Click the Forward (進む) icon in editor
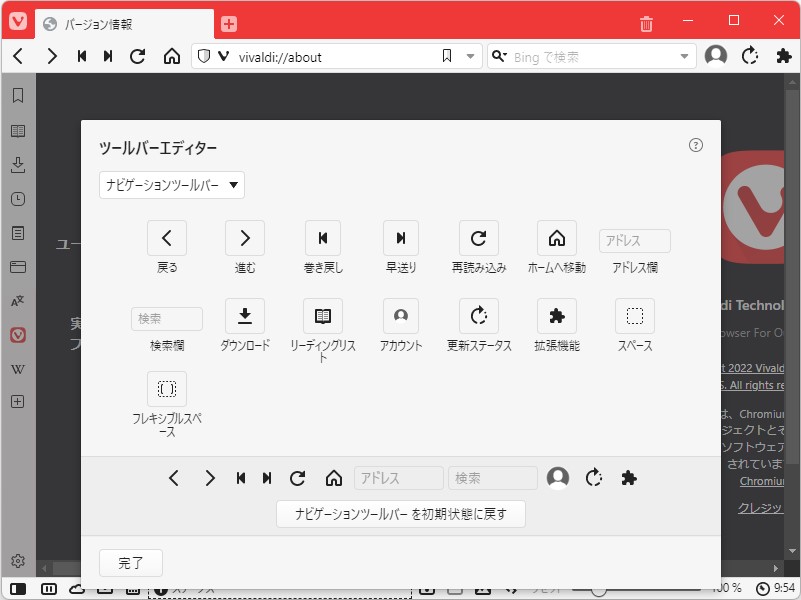The width and height of the screenshot is (801, 600). [x=245, y=238]
